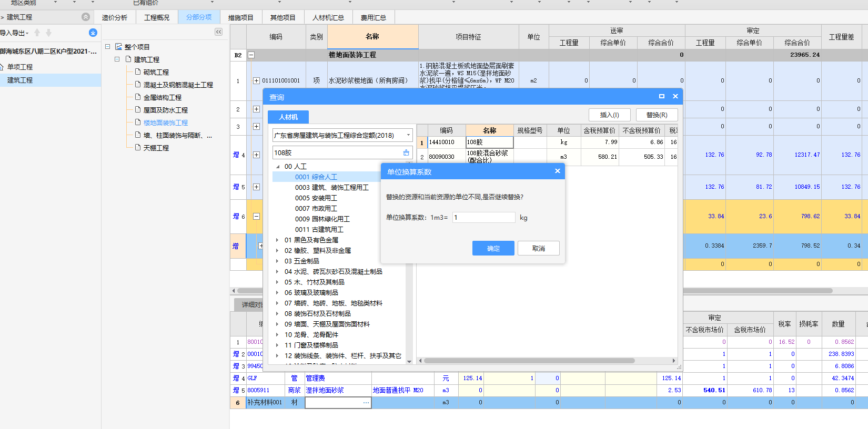868x429 pixels.
Task: Click the document icon beside 屋面及防水工程
Action: click(138, 109)
